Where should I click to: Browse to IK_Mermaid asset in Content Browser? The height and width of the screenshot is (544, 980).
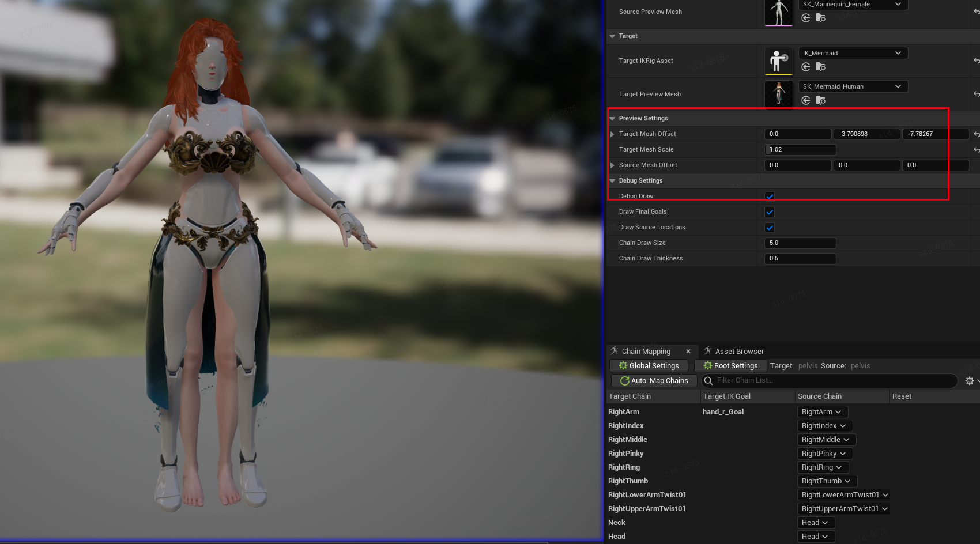point(821,67)
